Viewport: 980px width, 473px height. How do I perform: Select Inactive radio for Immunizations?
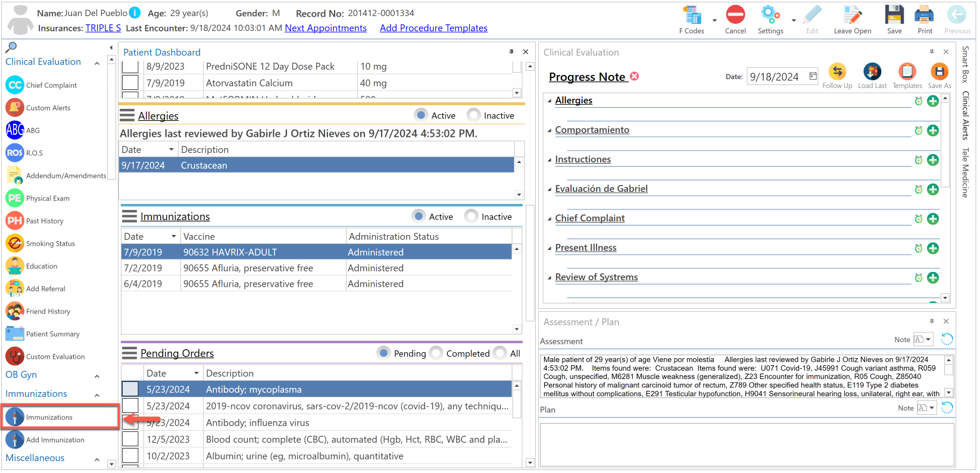[471, 216]
